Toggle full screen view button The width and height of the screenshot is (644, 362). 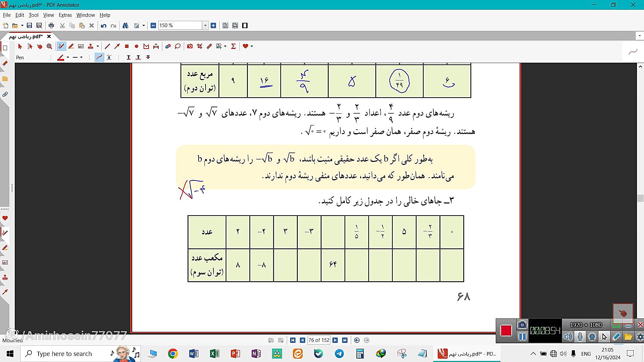(x=245, y=25)
